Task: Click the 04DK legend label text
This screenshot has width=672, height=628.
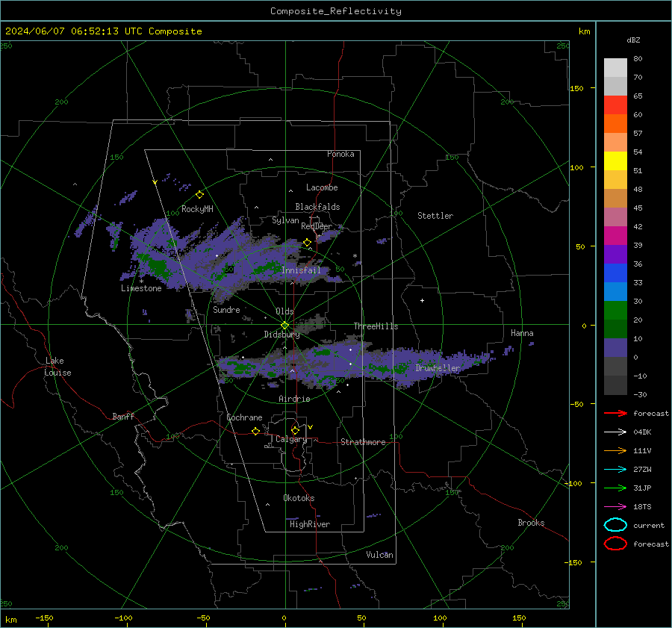Action: point(642,432)
